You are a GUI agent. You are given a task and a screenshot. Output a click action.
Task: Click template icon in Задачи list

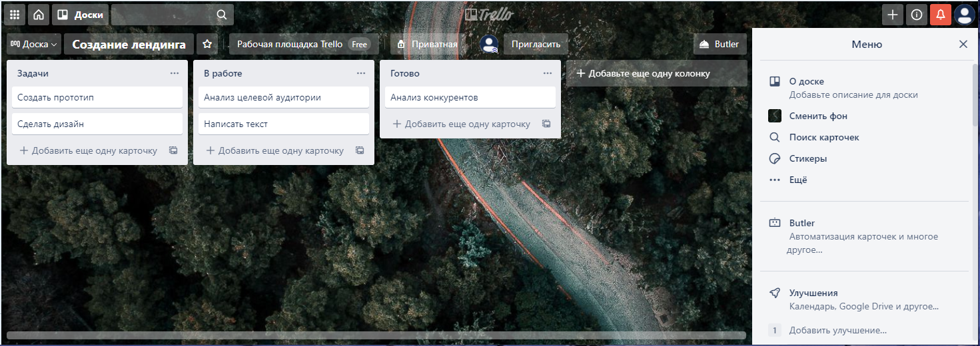click(x=173, y=150)
